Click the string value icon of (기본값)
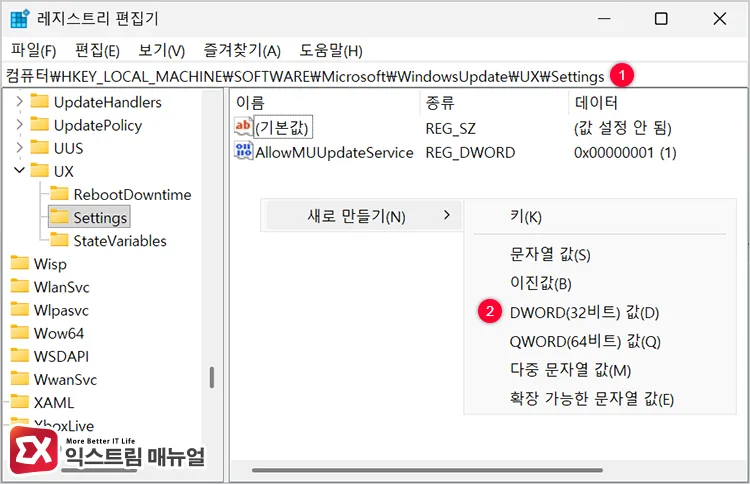The height and width of the screenshot is (484, 750). (243, 127)
